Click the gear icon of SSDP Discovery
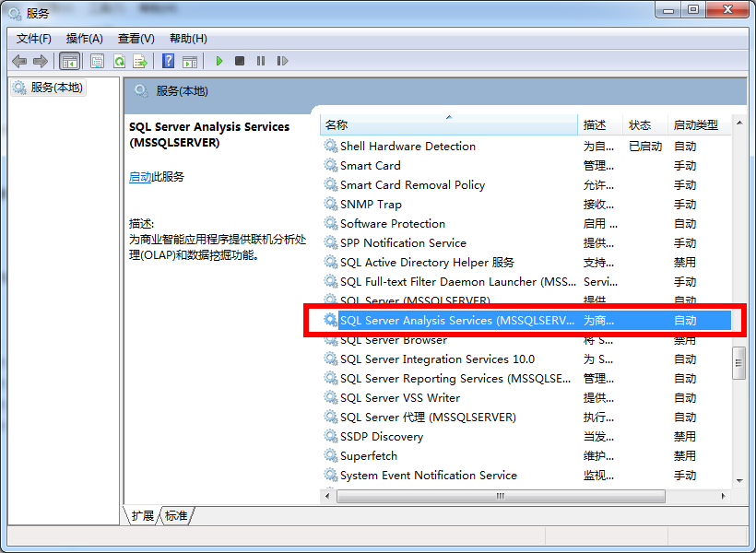Viewport: 756px width, 553px height. pyautogui.click(x=330, y=436)
